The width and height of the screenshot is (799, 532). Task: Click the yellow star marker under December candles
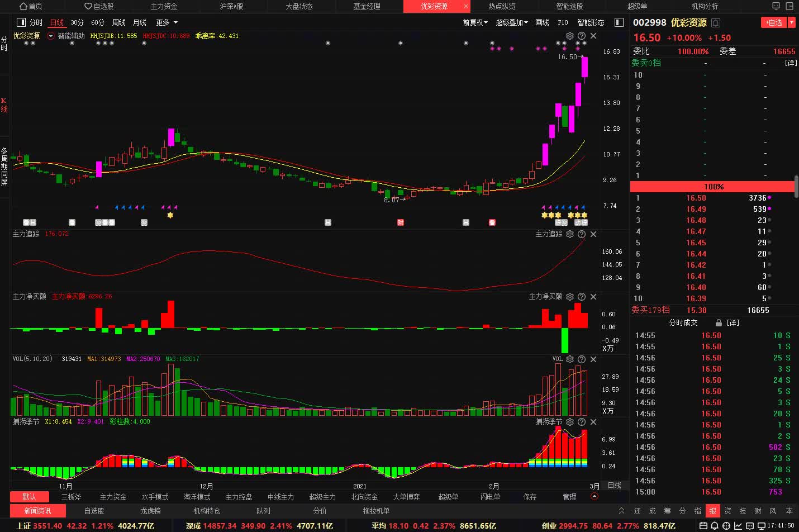[x=170, y=215]
